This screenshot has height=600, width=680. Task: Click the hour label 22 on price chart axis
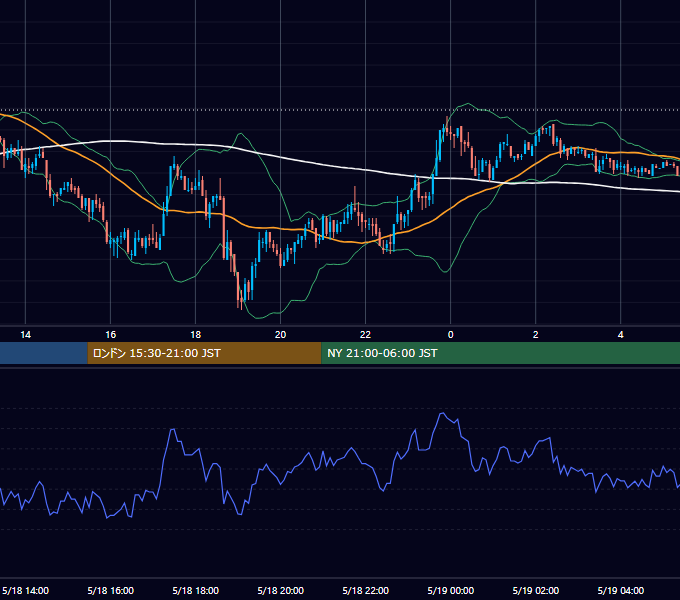[x=366, y=334]
